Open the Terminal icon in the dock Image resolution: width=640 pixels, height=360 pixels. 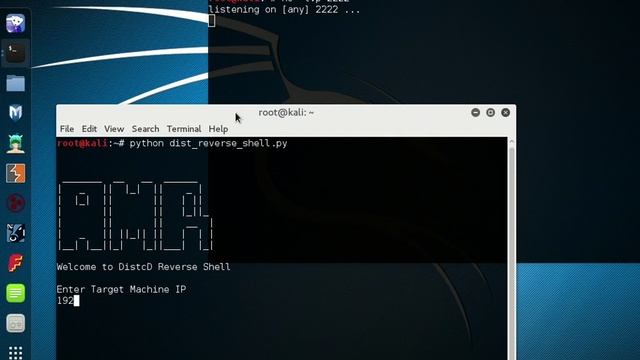tap(16, 53)
